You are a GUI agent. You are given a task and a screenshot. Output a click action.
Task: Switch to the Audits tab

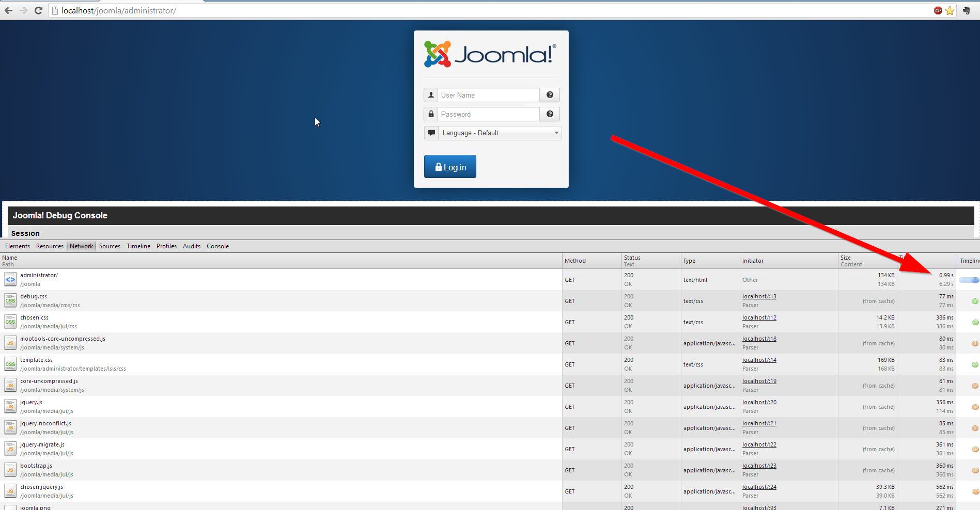click(x=192, y=246)
